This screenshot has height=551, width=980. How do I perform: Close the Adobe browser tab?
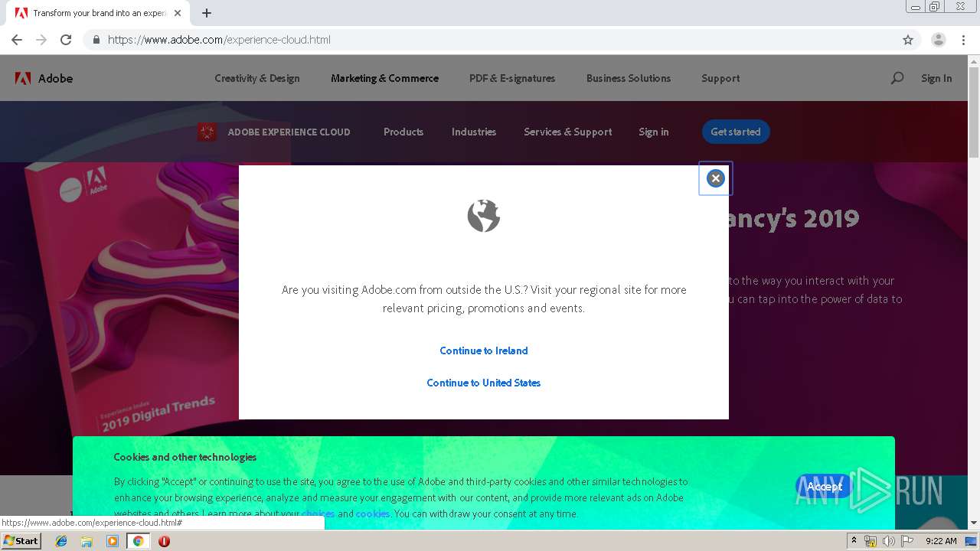tap(178, 13)
